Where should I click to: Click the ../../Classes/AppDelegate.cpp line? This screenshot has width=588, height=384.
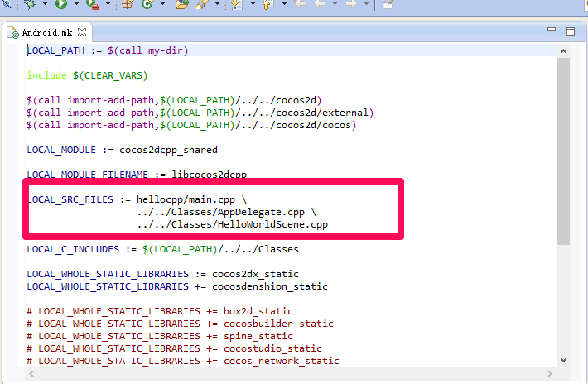point(226,212)
